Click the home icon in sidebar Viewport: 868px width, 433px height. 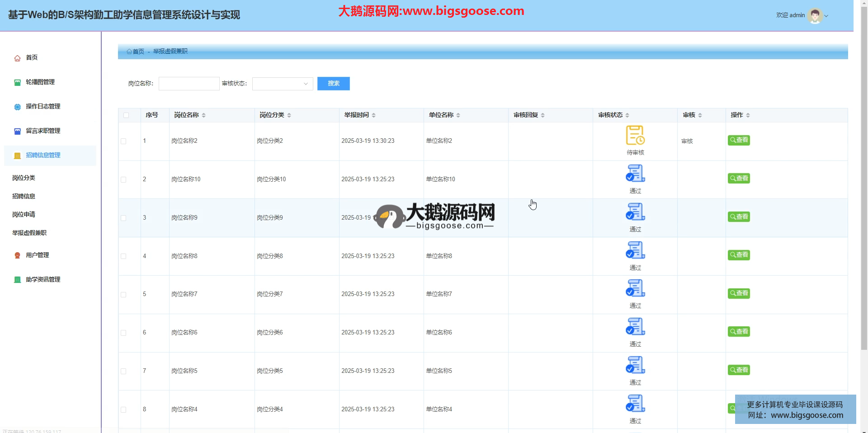pos(17,58)
